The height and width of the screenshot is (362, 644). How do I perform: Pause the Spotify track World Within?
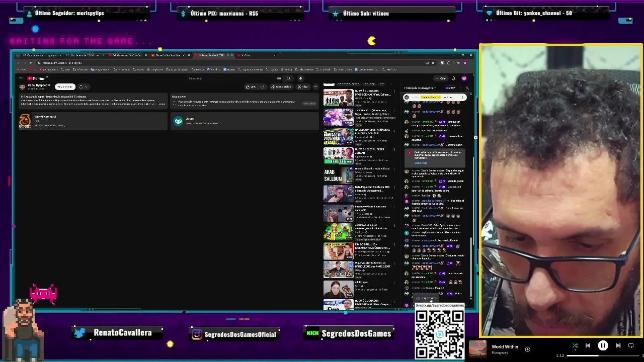pos(603,346)
